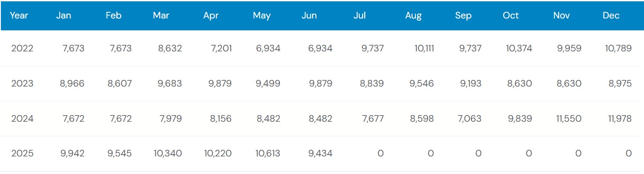Click the cell showing 11,550

click(569, 119)
